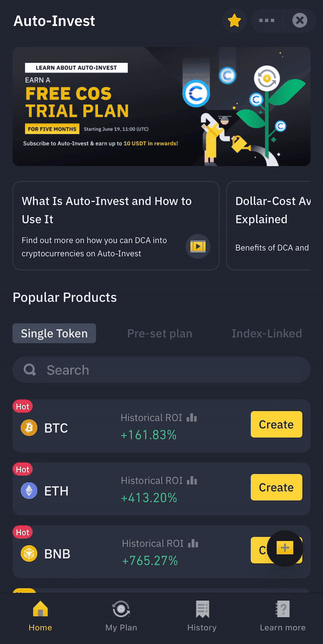Open BNB historical ROI chart icon
The width and height of the screenshot is (323, 644).
point(193,544)
